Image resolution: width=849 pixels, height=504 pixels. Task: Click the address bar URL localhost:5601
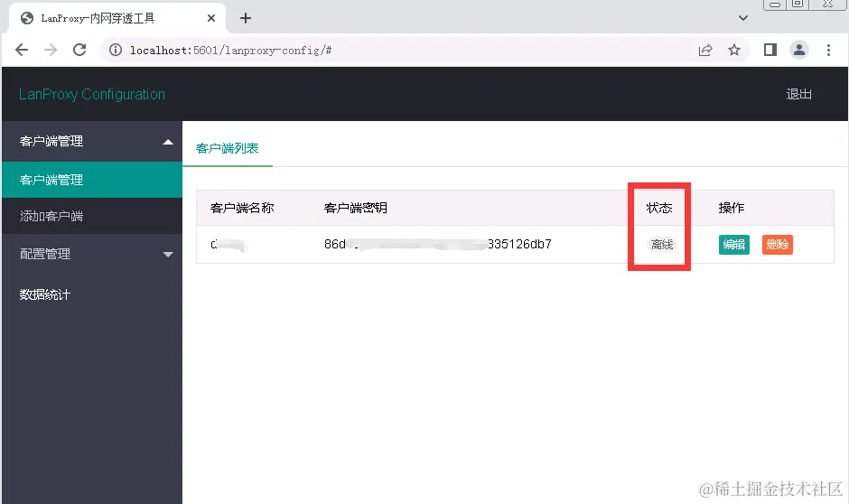click(x=230, y=51)
